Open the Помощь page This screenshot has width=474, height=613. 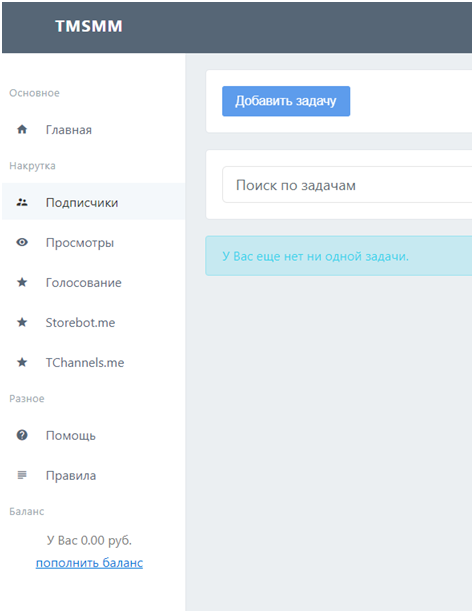93,435
